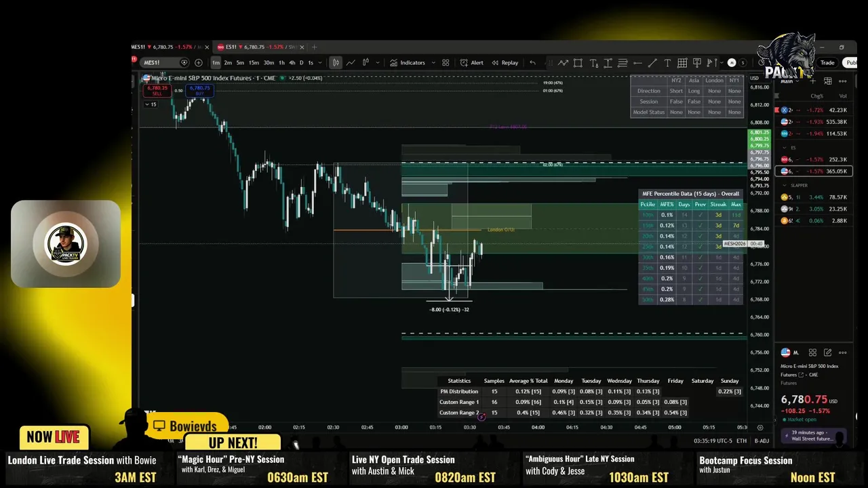Open the Indicators dialog

408,62
